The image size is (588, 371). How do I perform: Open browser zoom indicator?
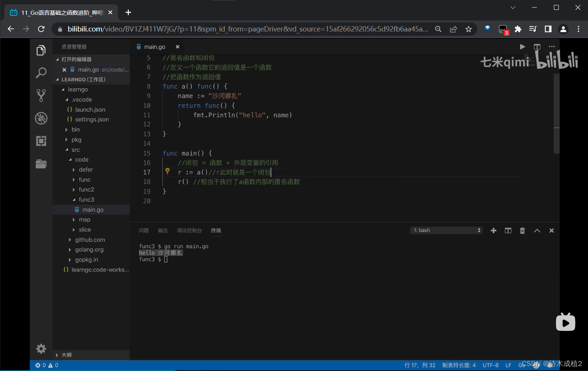point(438,29)
